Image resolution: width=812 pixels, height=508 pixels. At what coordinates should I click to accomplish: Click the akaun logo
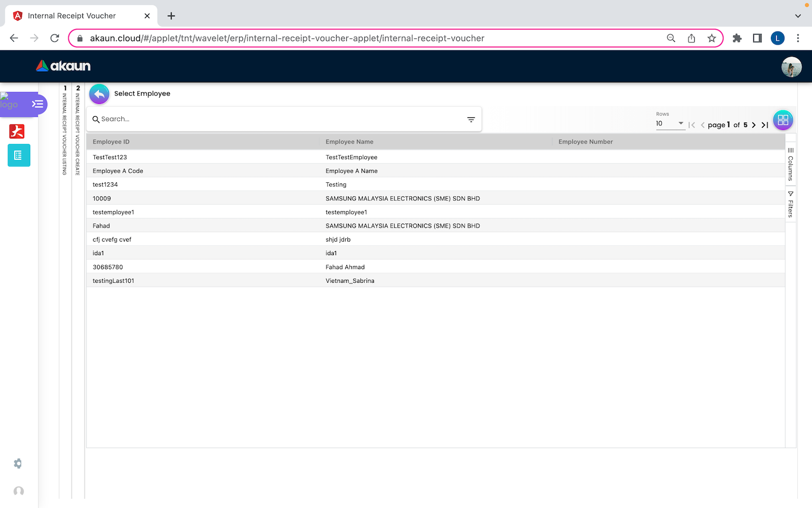pyautogui.click(x=63, y=66)
